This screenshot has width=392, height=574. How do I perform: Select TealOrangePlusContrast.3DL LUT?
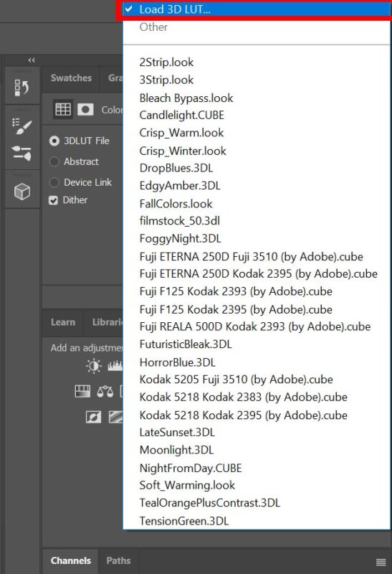click(257, 503)
